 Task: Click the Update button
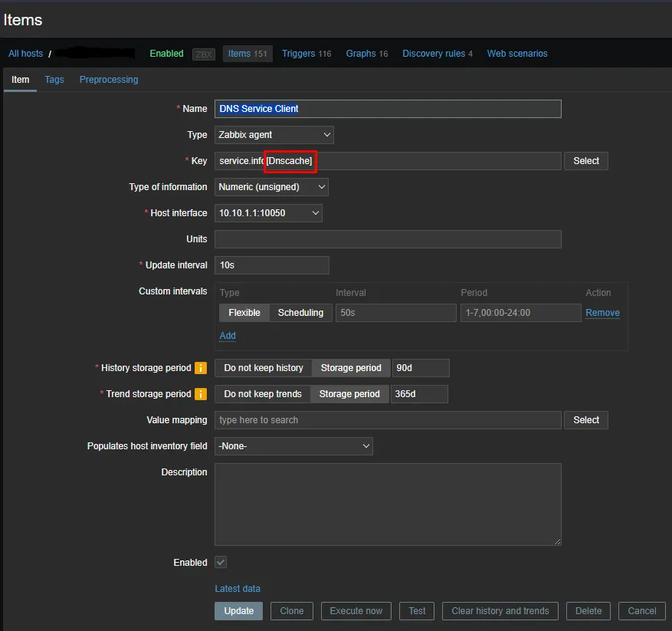239,611
